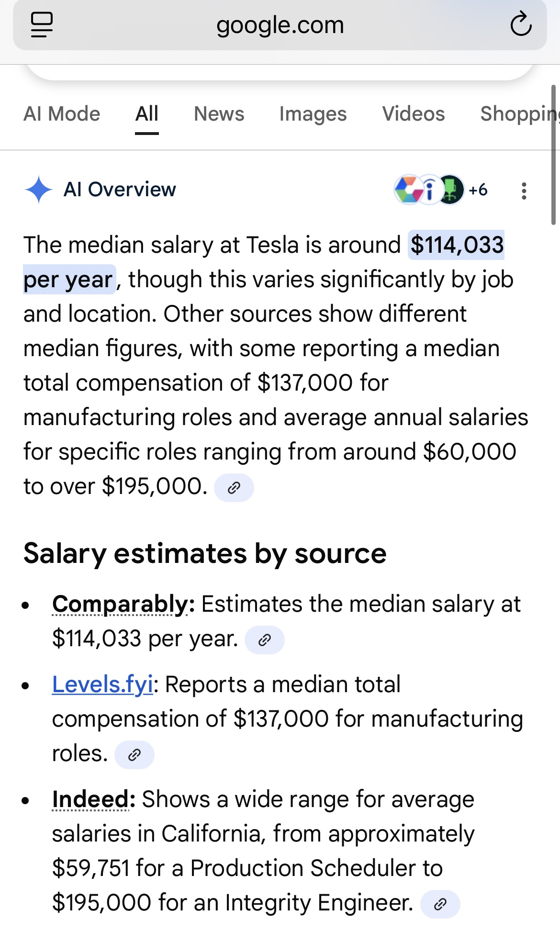Screen dimensions: 560x943
Task: Tap the AI Overview sparkle icon
Action: pos(39,190)
